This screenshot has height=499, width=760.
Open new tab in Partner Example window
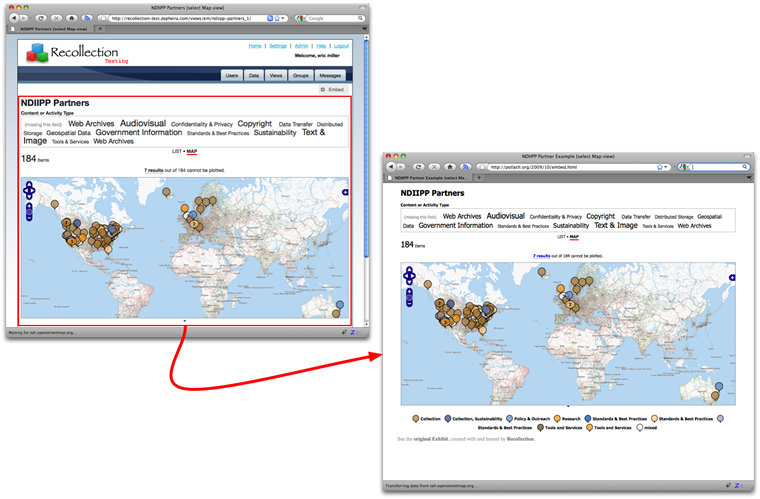click(479, 177)
